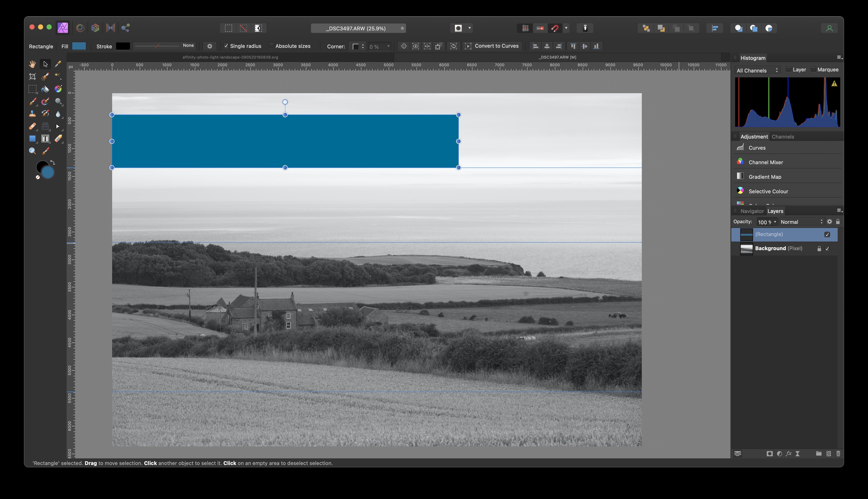
Task: Open the Layers panel options menu
Action: click(839, 211)
